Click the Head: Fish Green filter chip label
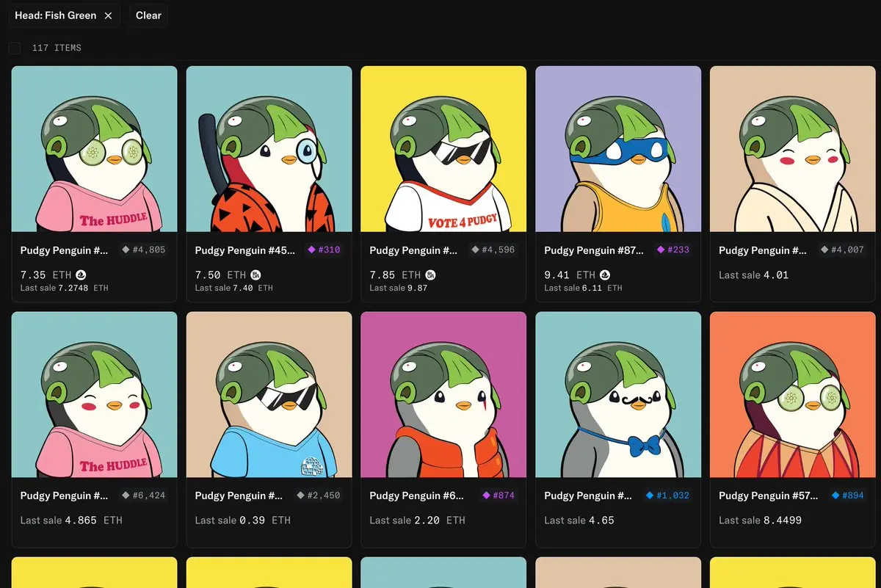 click(55, 15)
